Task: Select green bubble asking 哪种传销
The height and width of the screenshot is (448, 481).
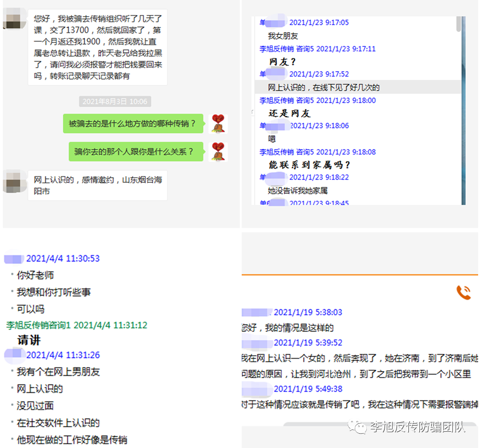Action: 133,124
